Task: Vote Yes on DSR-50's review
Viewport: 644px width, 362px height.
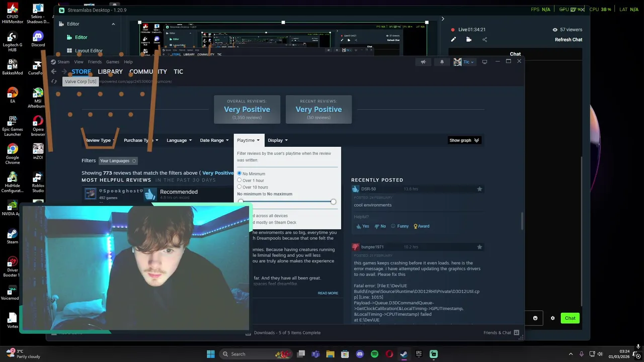Action: (x=362, y=226)
